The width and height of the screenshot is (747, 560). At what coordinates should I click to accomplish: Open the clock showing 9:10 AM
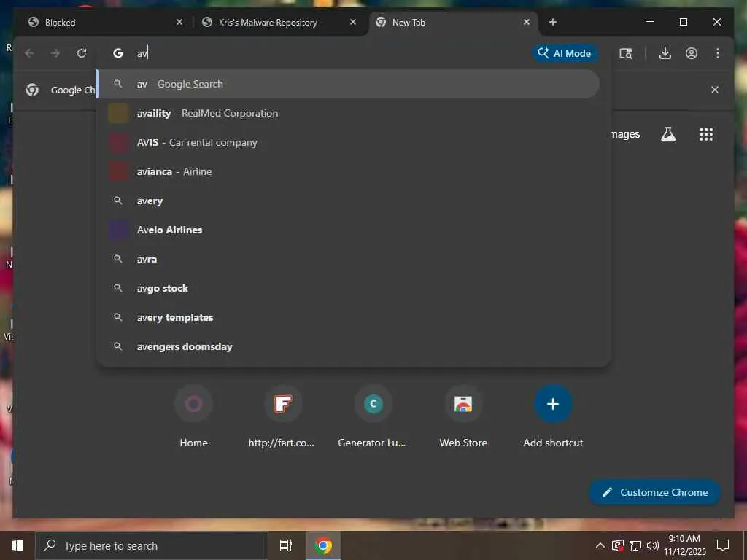click(684, 545)
